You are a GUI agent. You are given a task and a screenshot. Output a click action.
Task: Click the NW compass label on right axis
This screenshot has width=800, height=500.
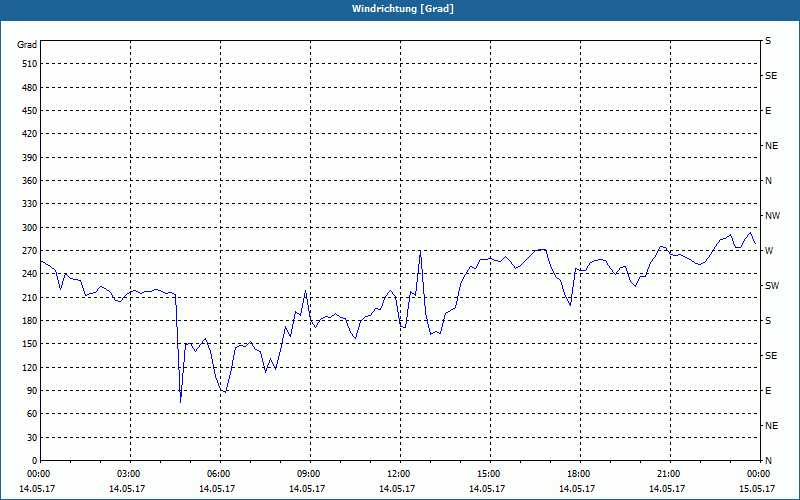pos(771,216)
